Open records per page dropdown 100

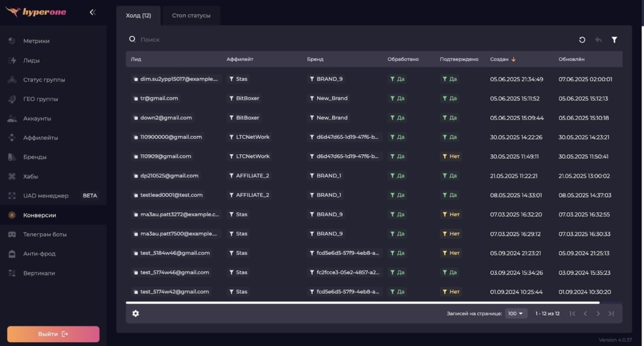[x=516, y=313]
